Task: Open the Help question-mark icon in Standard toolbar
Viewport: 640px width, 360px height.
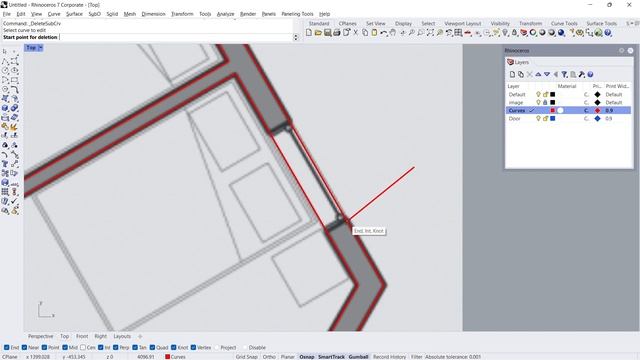Action: pyautogui.click(x=608, y=33)
